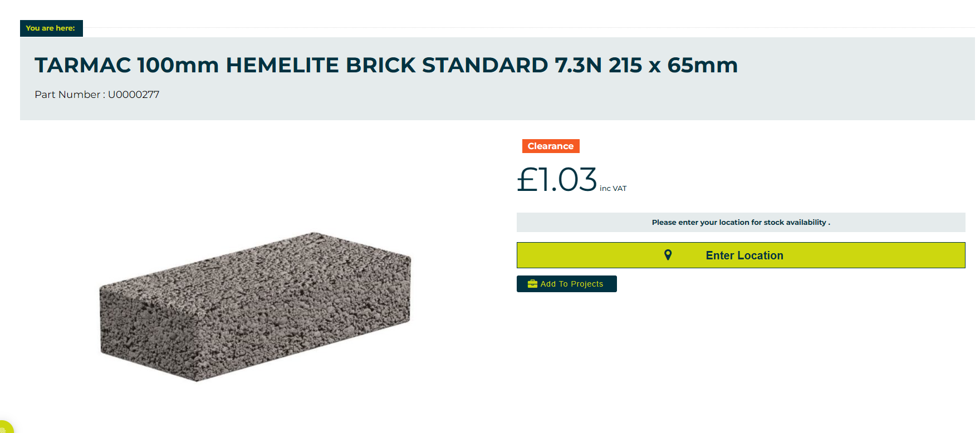Click the 100mm size in the title
Image resolution: width=980 pixels, height=433 pixels.
point(178,65)
